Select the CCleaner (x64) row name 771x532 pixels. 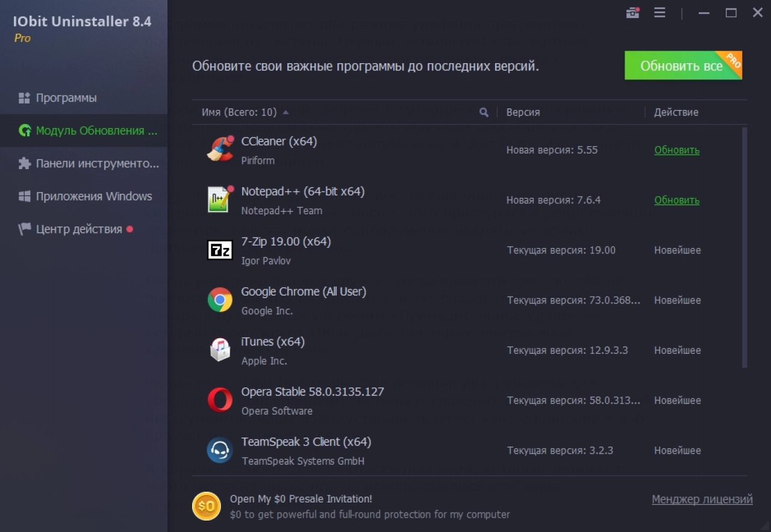pos(279,141)
